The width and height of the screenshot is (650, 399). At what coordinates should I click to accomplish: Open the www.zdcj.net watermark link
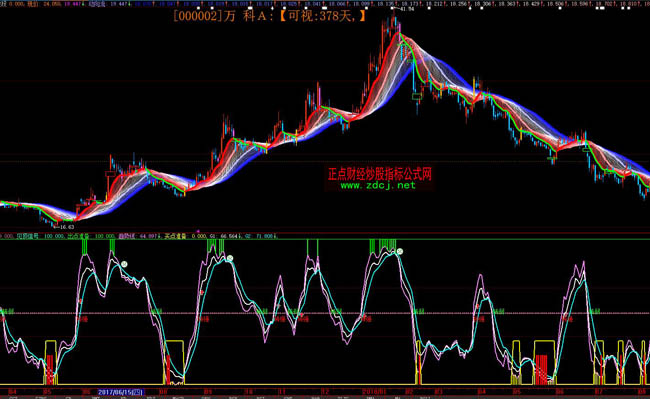[x=378, y=185]
